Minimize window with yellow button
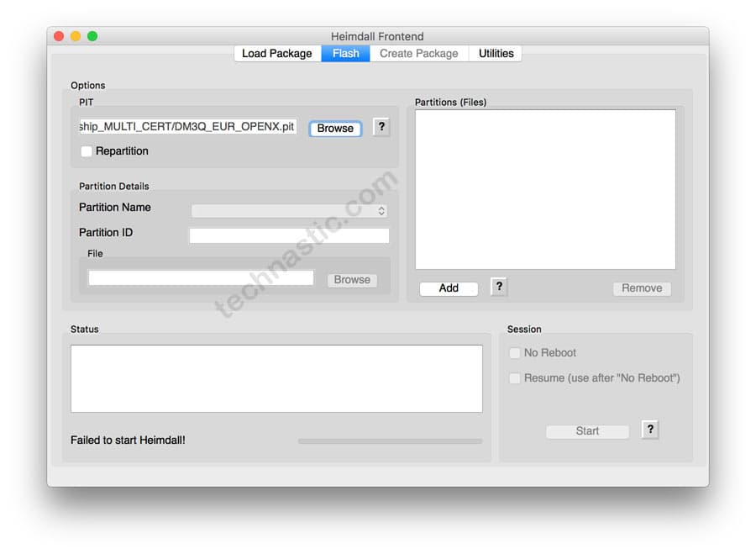756x554 pixels. coord(76,36)
